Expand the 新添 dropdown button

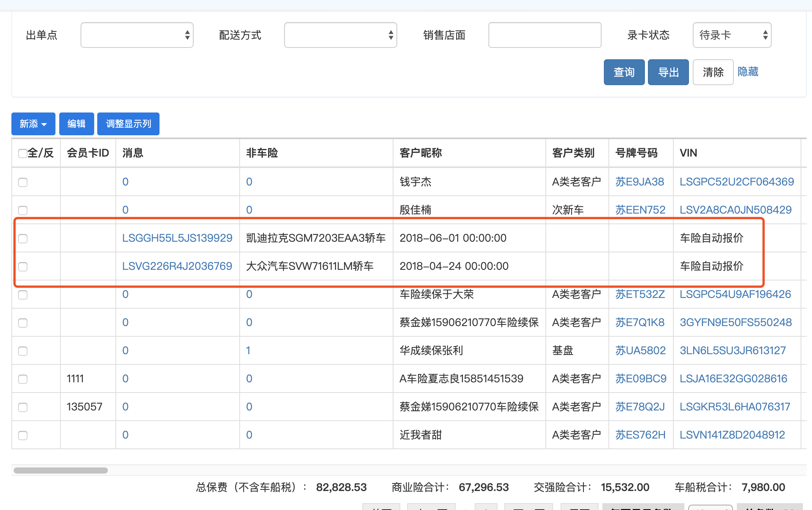(33, 124)
